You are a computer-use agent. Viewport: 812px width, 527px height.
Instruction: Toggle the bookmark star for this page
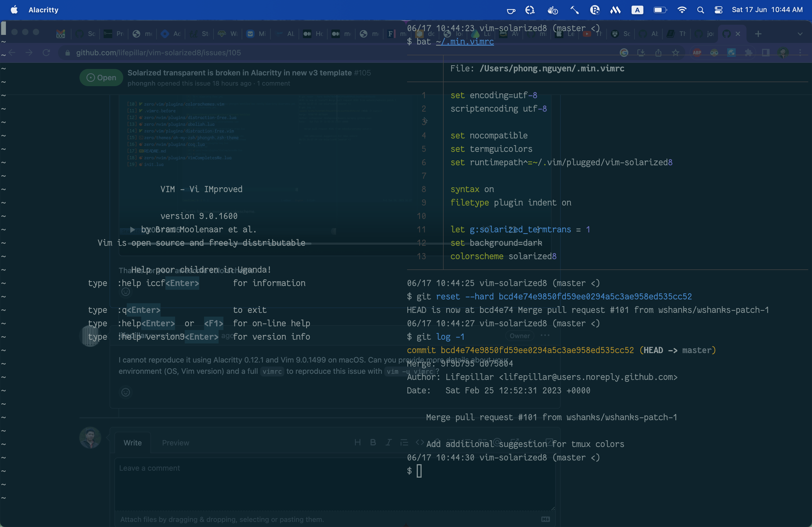click(676, 53)
